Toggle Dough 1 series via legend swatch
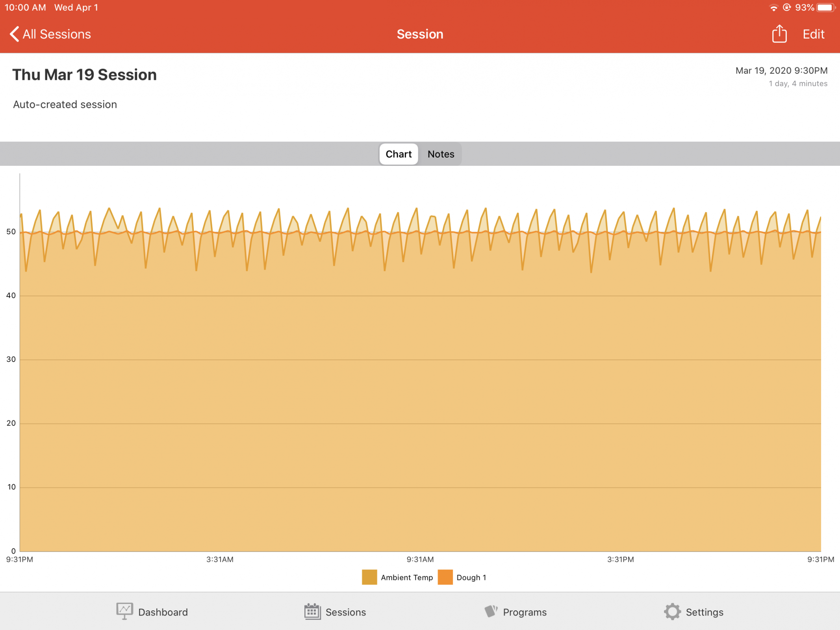 point(445,577)
